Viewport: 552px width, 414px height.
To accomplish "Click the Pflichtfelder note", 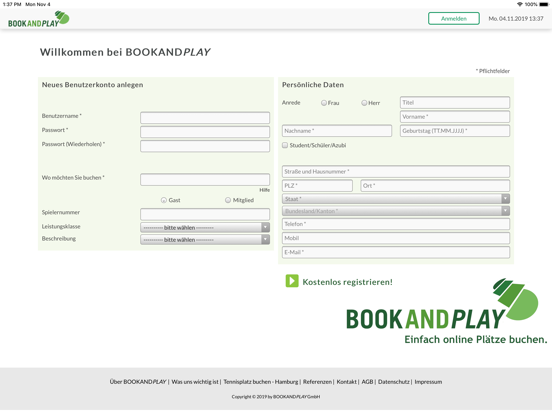I will pyautogui.click(x=493, y=71).
